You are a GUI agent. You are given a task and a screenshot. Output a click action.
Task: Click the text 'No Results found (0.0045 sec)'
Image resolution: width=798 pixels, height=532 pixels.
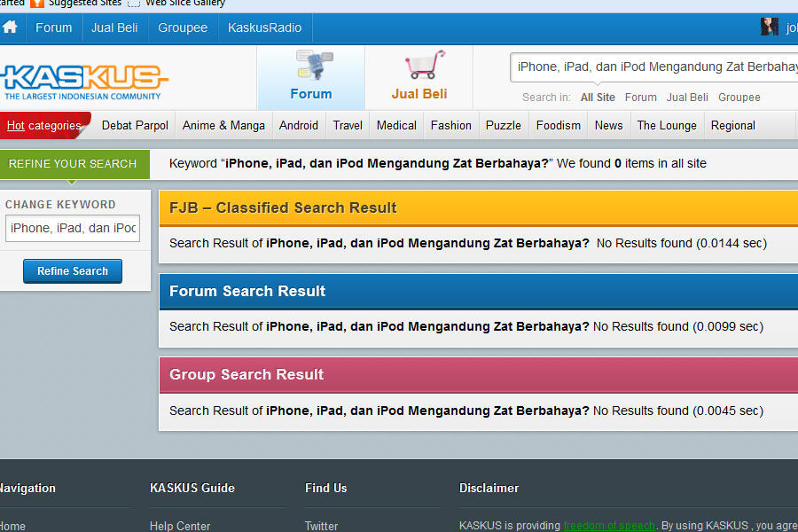tap(678, 411)
